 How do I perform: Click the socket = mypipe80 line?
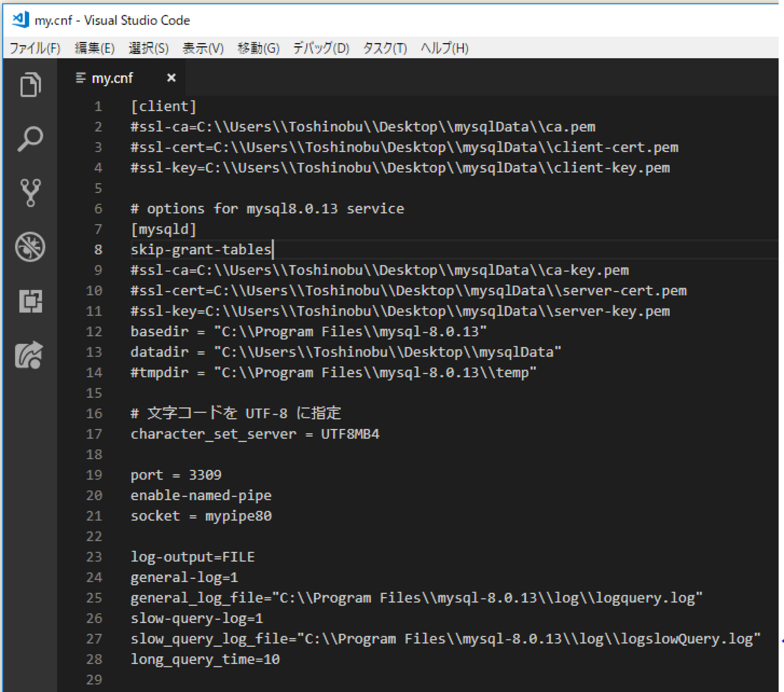tap(201, 517)
